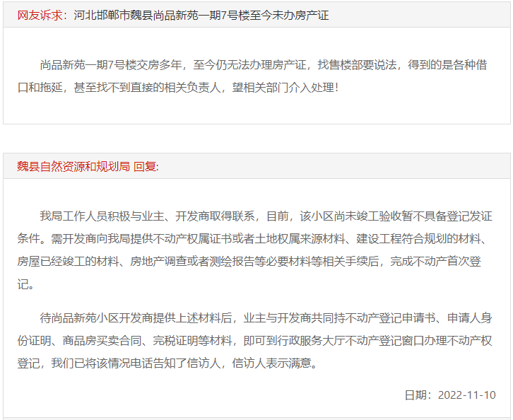
Task: Click the red '网友诉求' label
Action: [x=42, y=16]
